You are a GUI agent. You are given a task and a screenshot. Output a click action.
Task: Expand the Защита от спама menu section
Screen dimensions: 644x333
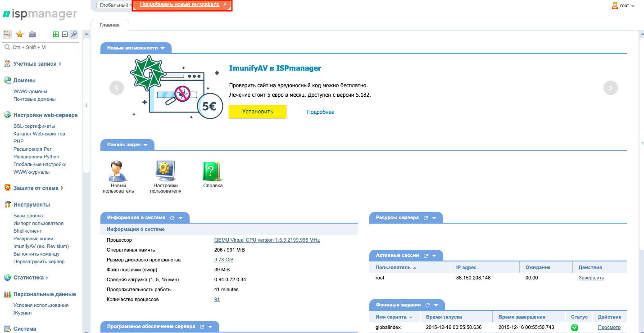[62, 188]
